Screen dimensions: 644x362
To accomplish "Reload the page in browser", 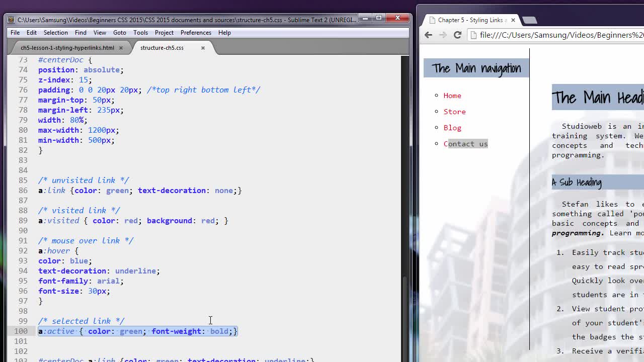I will 457,35.
